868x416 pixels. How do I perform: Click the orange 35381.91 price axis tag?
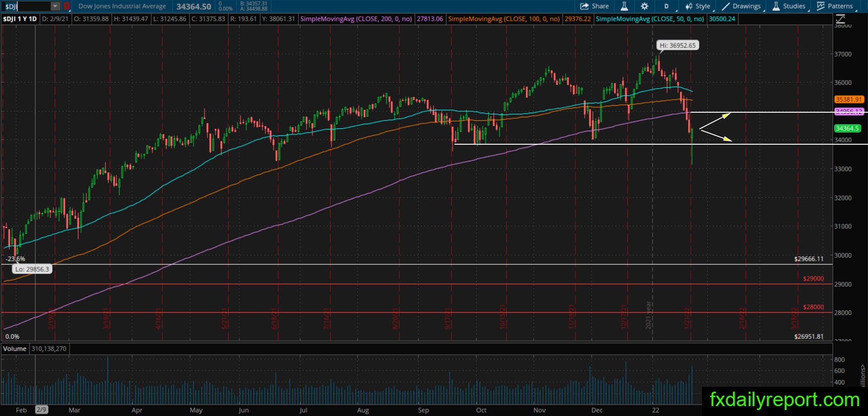[849, 99]
